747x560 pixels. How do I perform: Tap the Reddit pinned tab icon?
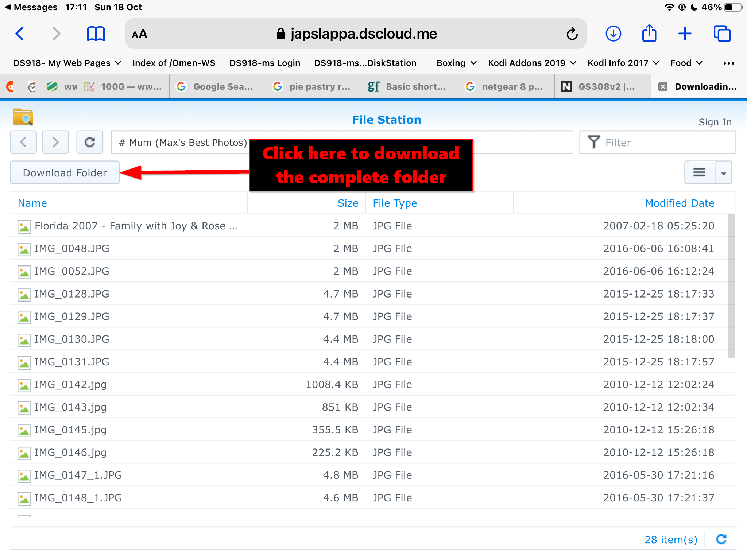(9, 87)
